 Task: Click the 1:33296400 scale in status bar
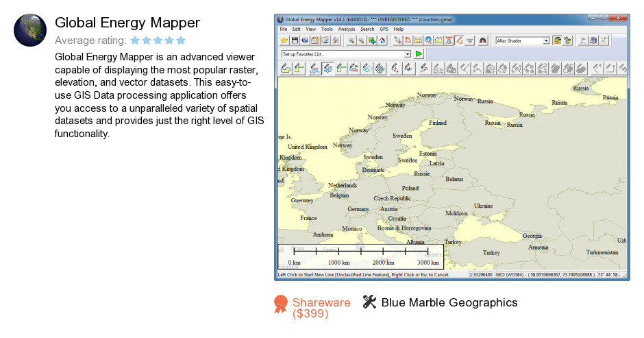[x=481, y=275]
